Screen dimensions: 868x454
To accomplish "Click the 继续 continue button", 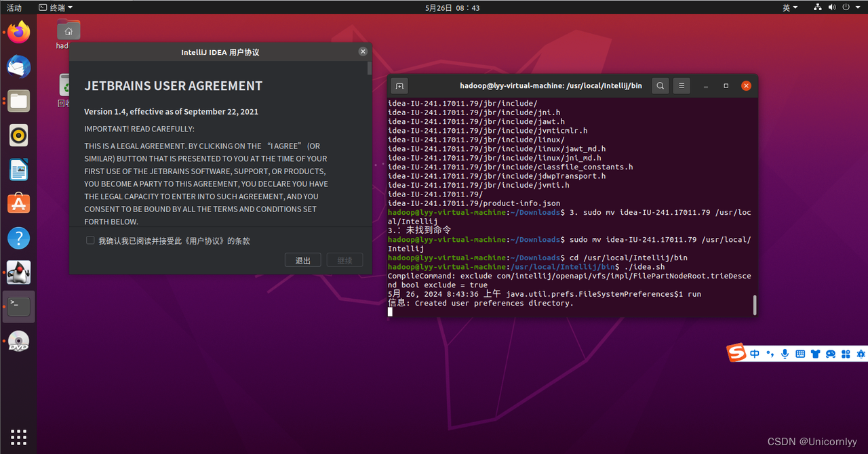I will click(344, 260).
